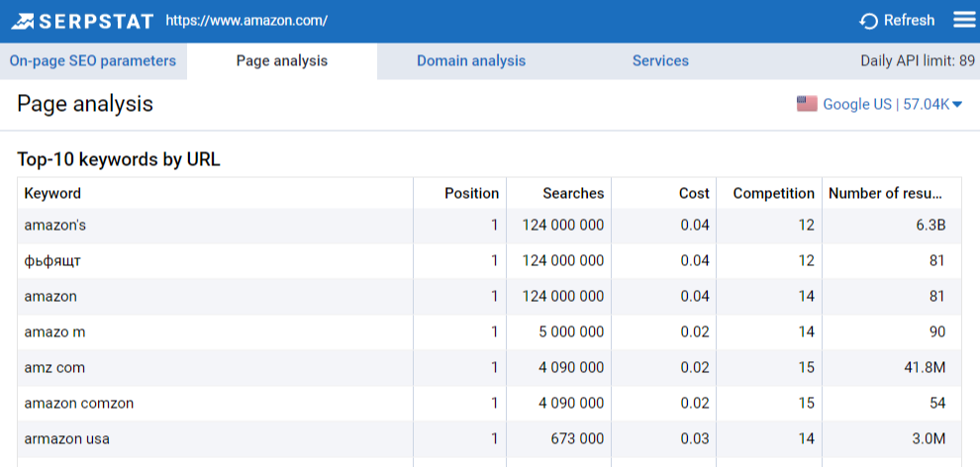Click the Competition column header
Viewport: 980px width, 467px height.
pos(774,194)
